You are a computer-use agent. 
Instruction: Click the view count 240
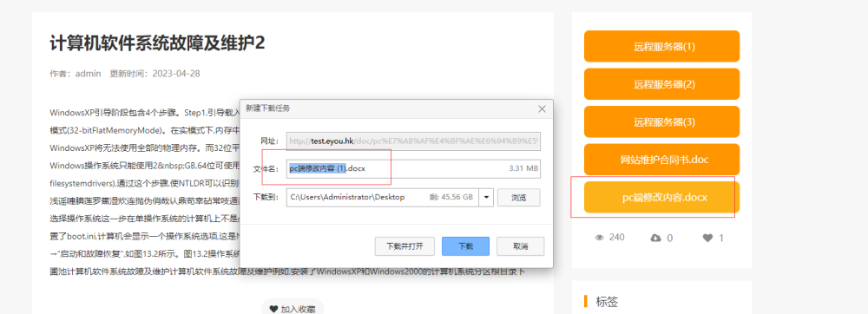[616, 238]
